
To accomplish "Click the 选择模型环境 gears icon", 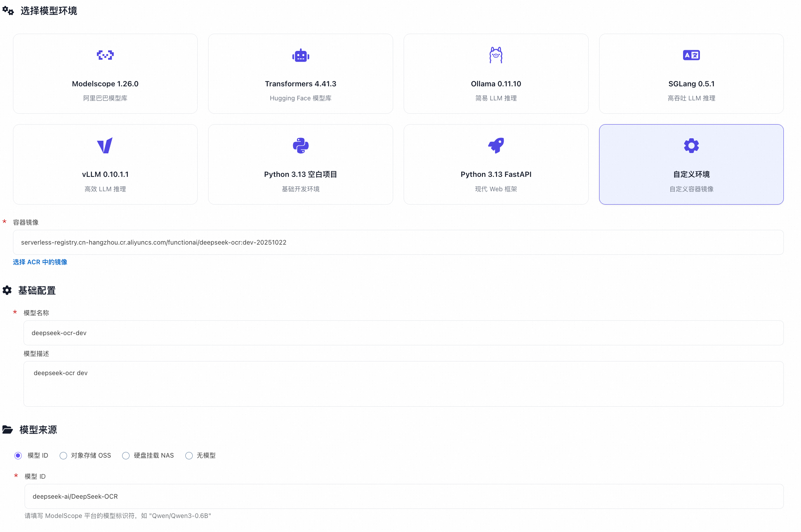I will 8,11.
